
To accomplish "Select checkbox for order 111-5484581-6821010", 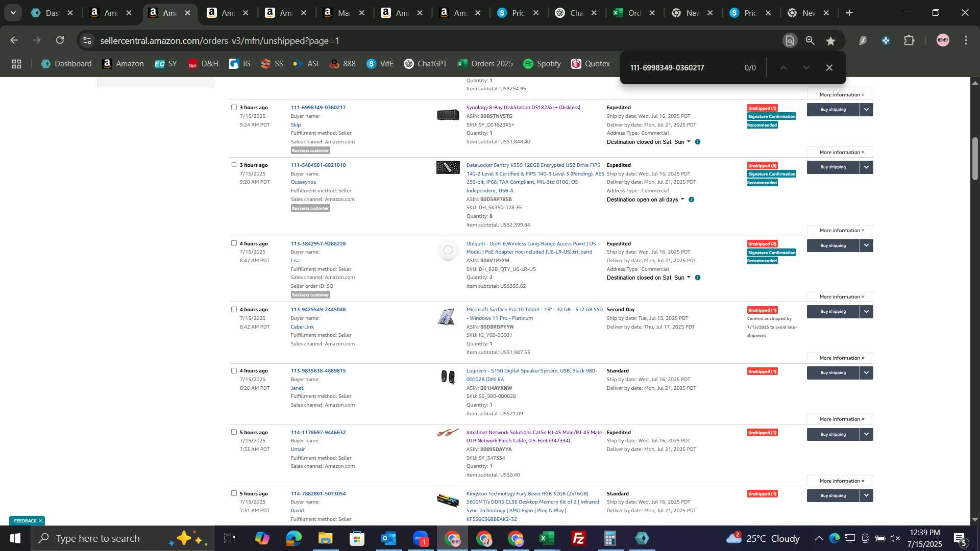I will point(234,165).
